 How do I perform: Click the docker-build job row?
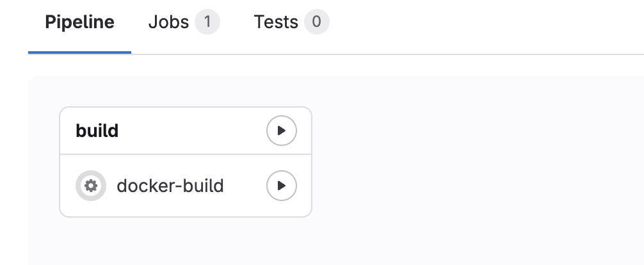coord(186,186)
